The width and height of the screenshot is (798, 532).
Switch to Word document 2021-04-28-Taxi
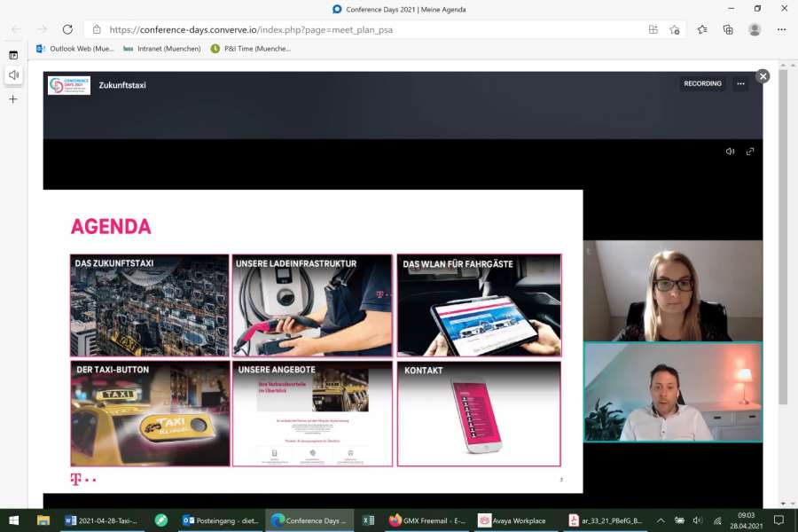(102, 520)
